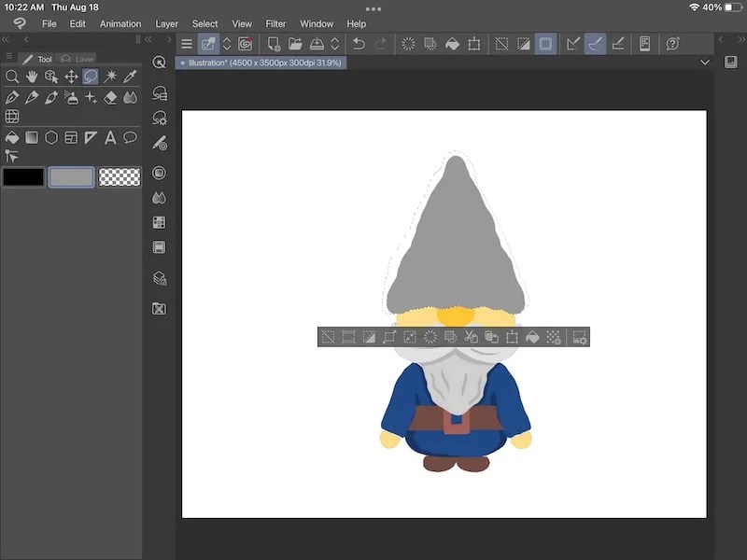Select the Auto Select magic wand tool
Image resolution: width=747 pixels, height=560 pixels.
(x=110, y=77)
